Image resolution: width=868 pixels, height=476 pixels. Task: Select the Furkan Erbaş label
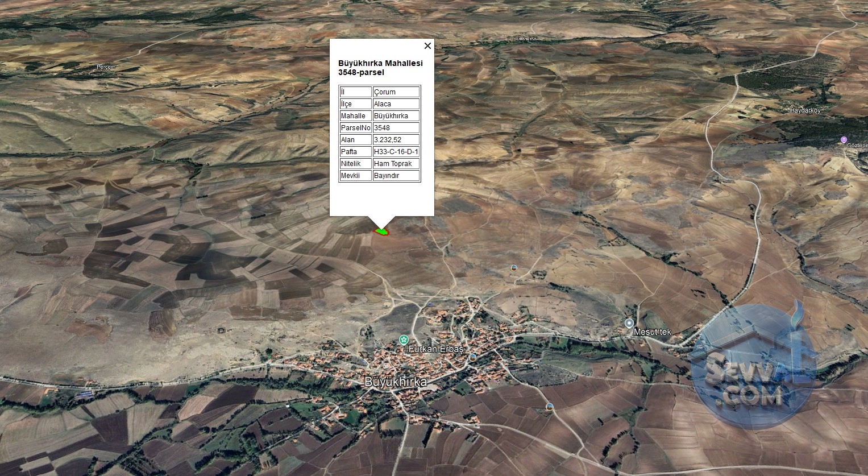tap(436, 349)
